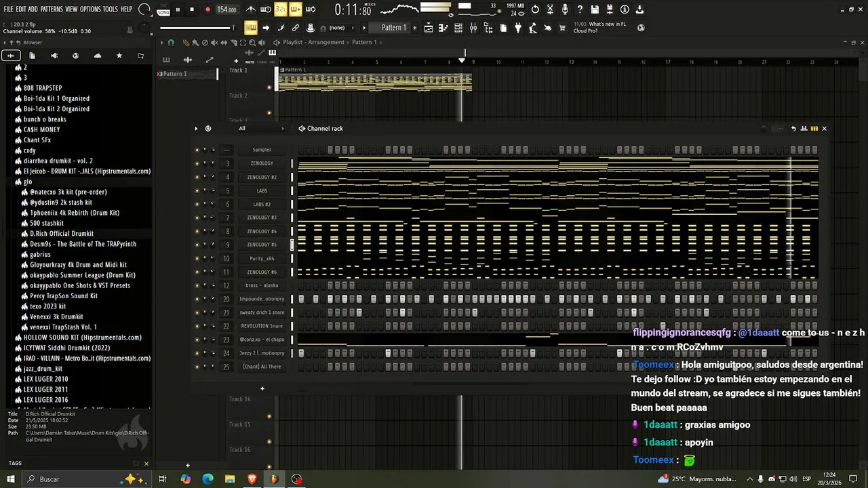Viewport: 868px width, 488px height.
Task: Open the snap '(none)' selector
Action: (x=337, y=28)
